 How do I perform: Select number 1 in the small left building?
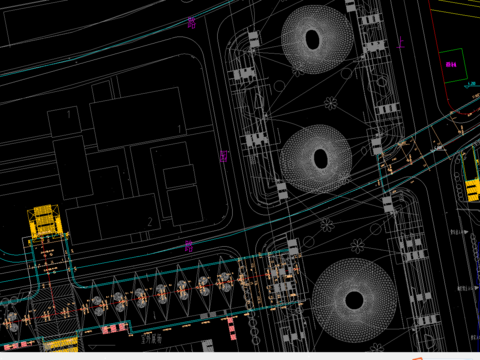pyautogui.click(x=69, y=114)
